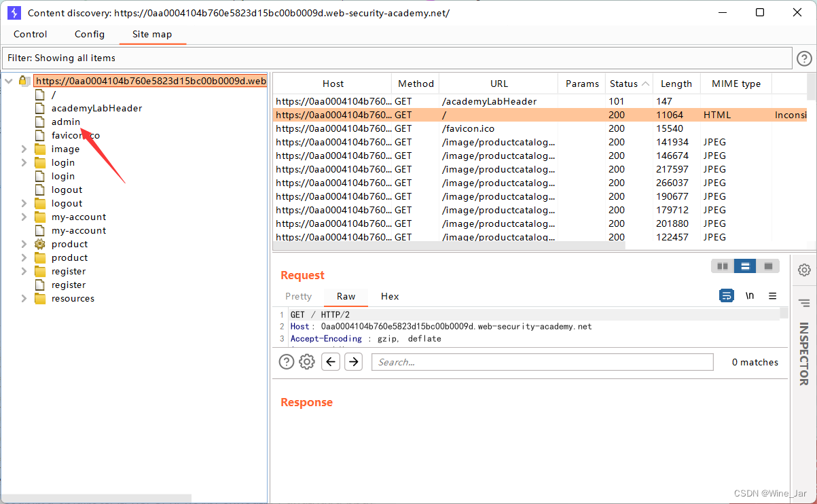The image size is (817, 504).
Task: Click the folder icon of image
Action: click(x=40, y=149)
